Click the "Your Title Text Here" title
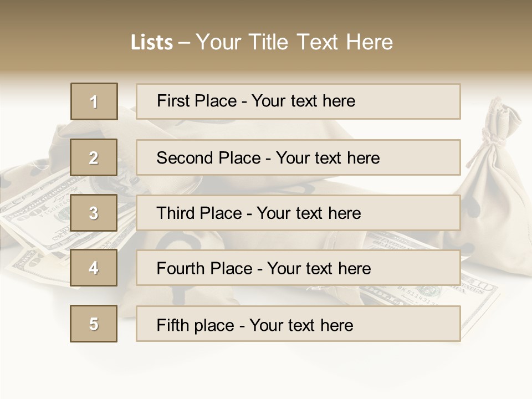The image size is (532, 399). (x=294, y=42)
